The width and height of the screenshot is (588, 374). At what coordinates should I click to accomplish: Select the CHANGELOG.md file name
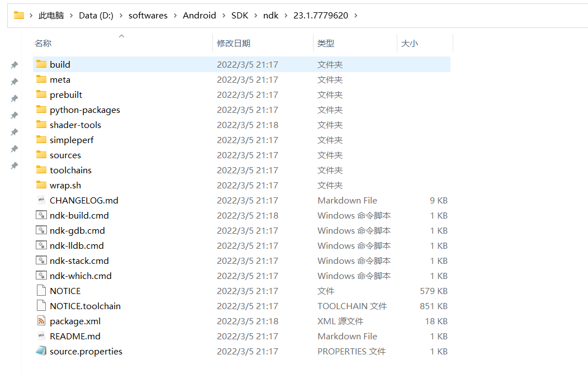(x=84, y=200)
